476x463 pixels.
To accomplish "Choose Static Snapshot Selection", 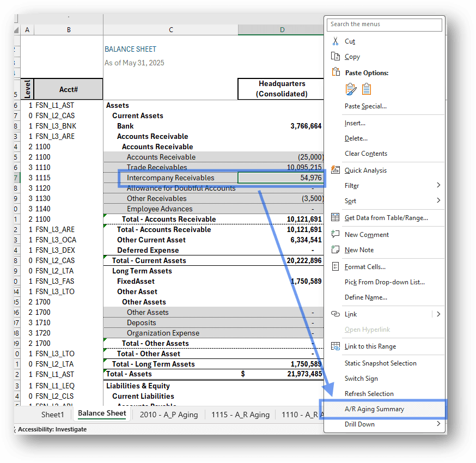I will 380,363.
